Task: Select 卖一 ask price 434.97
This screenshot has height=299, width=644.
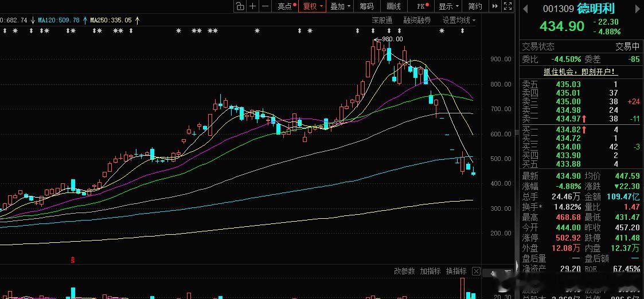Action: point(568,119)
